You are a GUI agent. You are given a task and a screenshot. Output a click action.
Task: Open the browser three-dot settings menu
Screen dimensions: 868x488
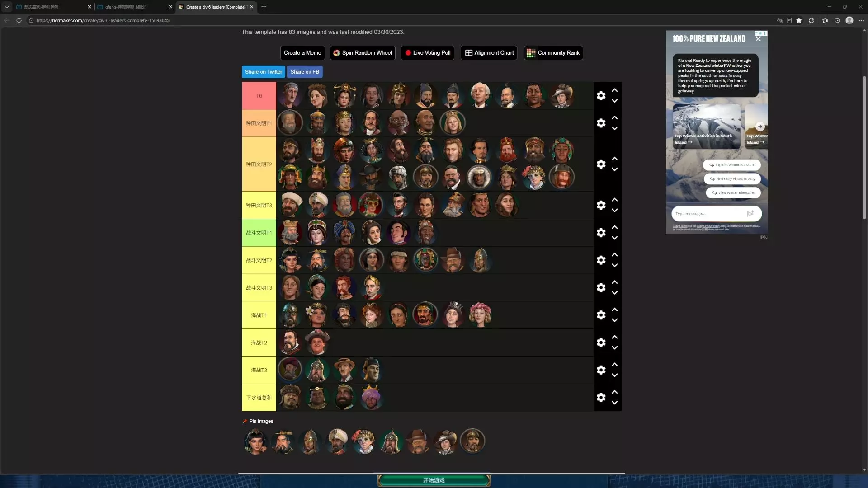861,20
